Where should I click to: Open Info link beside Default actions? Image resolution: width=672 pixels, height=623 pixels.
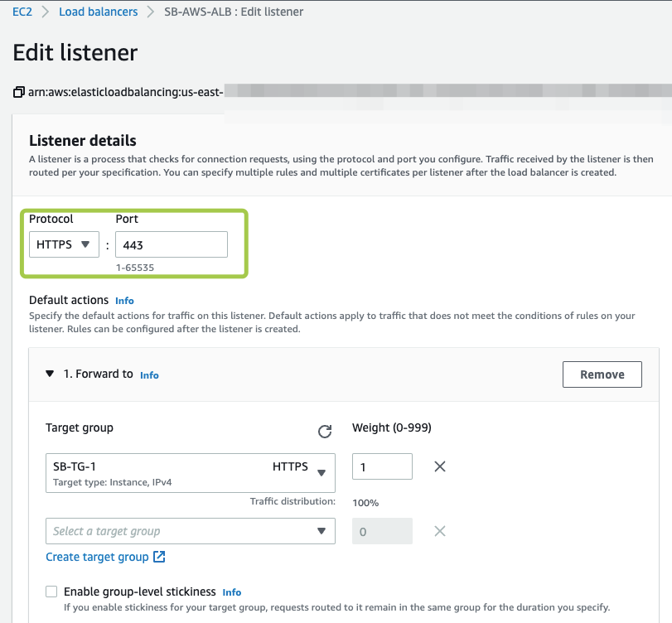pos(124,301)
